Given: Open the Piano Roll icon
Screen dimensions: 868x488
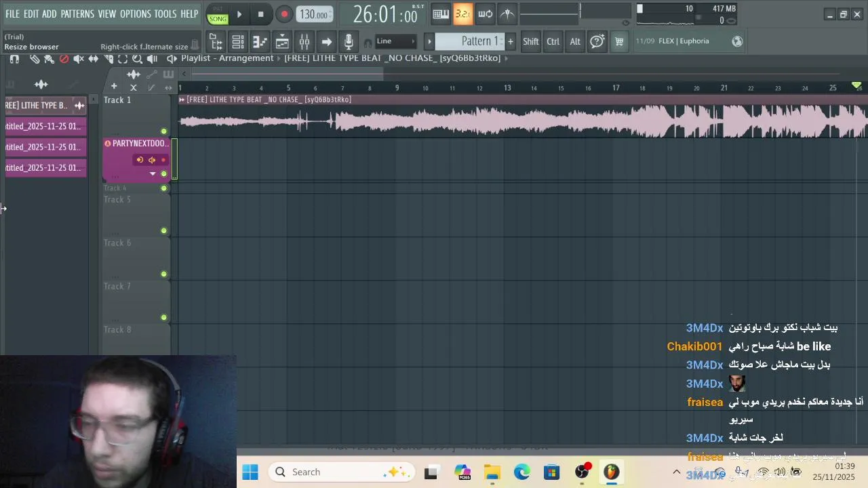Looking at the screenshot, I should pyautogui.click(x=260, y=42).
